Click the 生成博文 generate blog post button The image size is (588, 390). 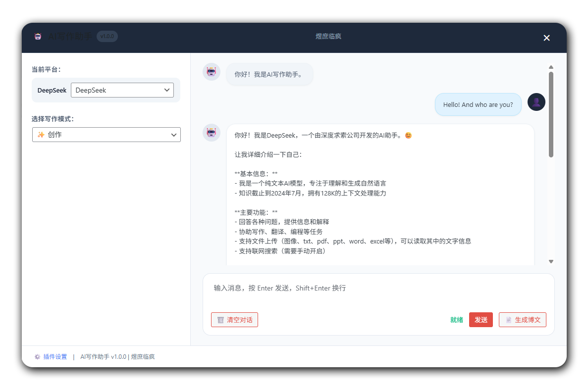(x=523, y=320)
